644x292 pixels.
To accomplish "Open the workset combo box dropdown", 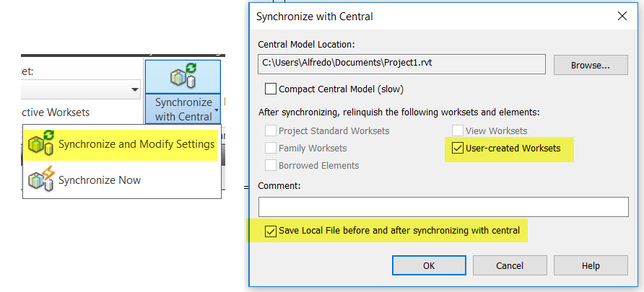I will [x=135, y=89].
